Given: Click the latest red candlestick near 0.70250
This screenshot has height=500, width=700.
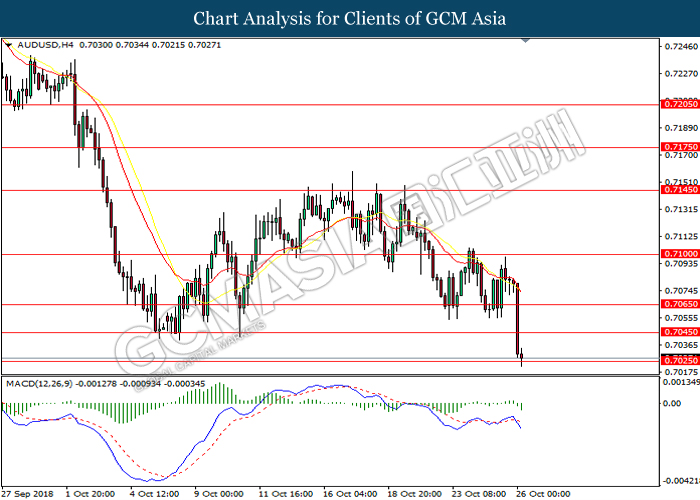Looking at the screenshot, I should (x=521, y=357).
